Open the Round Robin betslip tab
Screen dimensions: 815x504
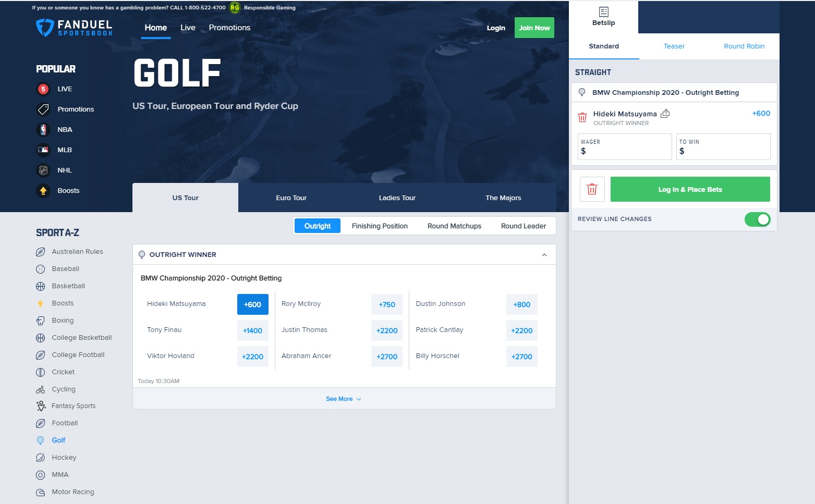pos(744,46)
